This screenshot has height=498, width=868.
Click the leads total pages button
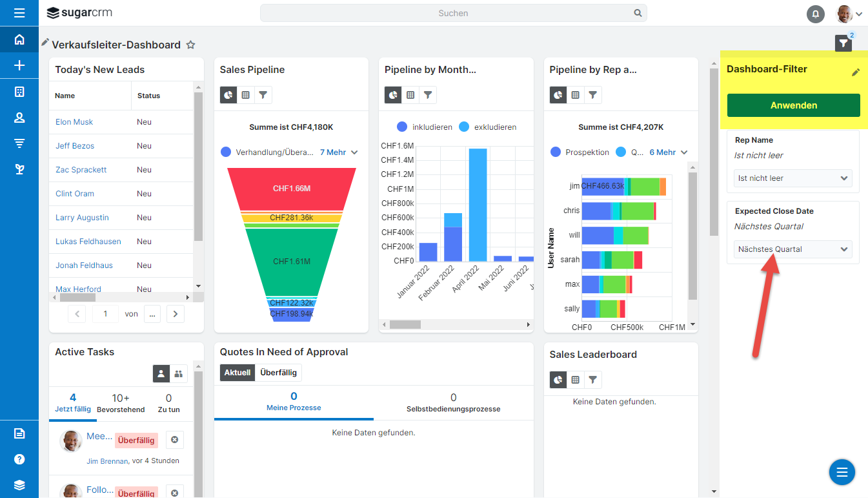152,314
